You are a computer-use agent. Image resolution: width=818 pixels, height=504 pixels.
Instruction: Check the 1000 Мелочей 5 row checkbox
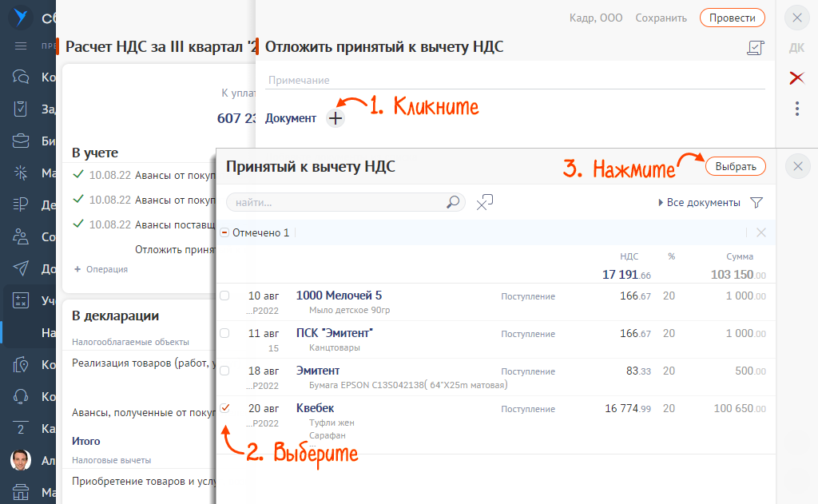224,296
